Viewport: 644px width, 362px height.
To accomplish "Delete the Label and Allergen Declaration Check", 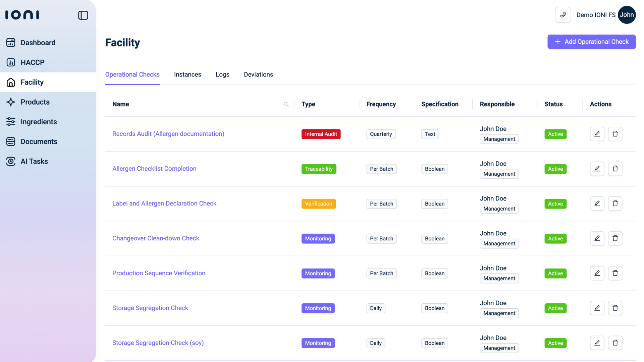I will tap(615, 203).
